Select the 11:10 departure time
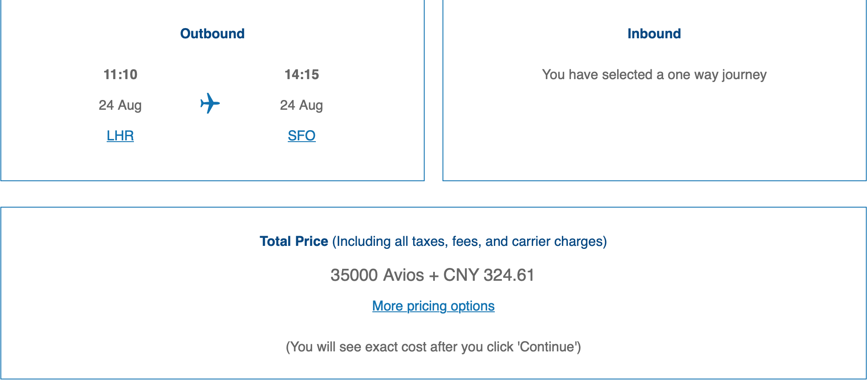 click(x=120, y=74)
